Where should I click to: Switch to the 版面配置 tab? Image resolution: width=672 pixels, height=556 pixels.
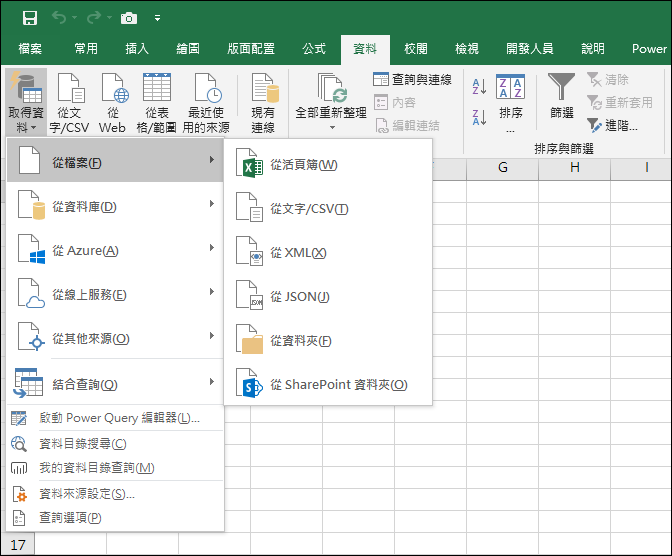[x=251, y=49]
